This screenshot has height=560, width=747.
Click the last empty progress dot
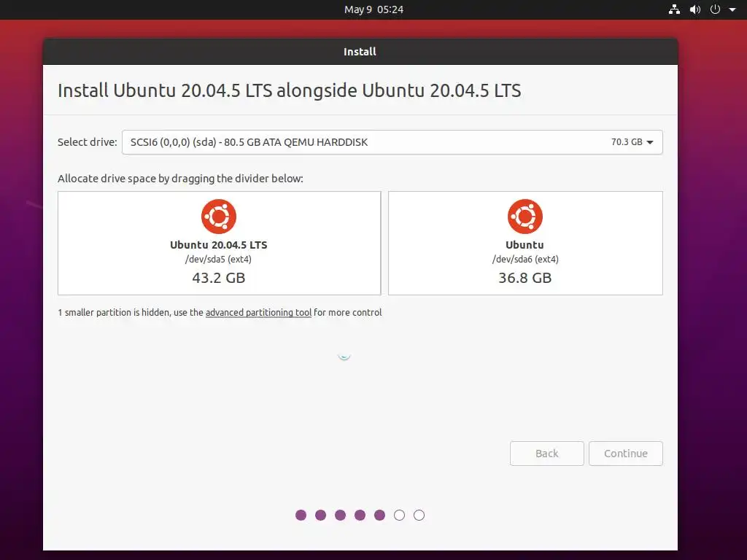click(419, 516)
